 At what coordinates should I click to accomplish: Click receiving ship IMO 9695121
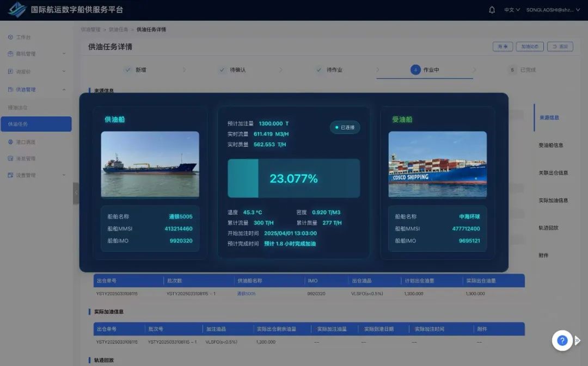coord(469,241)
